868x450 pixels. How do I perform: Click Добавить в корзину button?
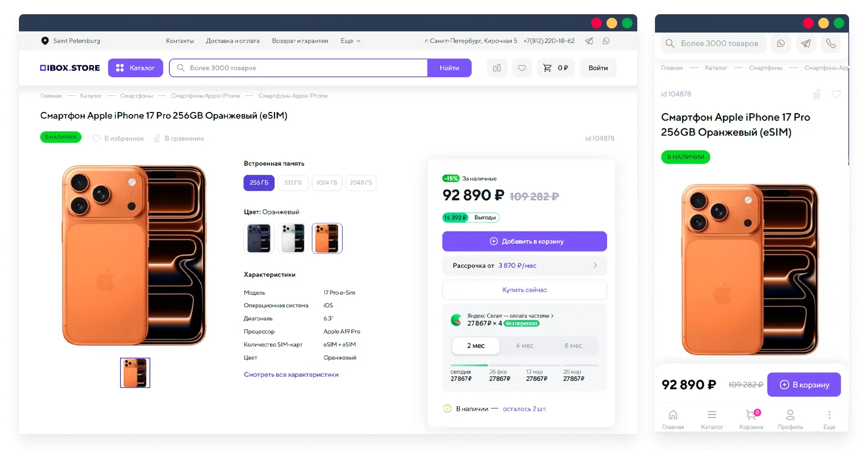tap(524, 242)
